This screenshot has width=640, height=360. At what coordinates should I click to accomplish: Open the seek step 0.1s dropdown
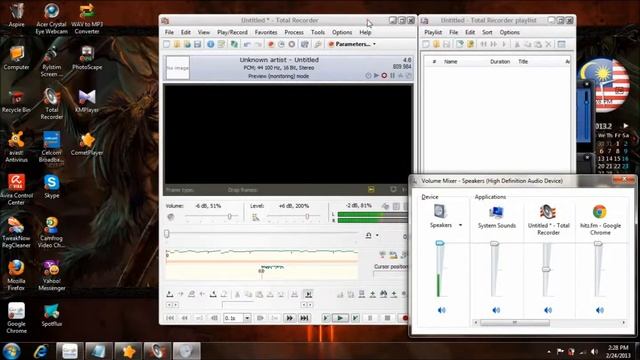click(x=247, y=318)
